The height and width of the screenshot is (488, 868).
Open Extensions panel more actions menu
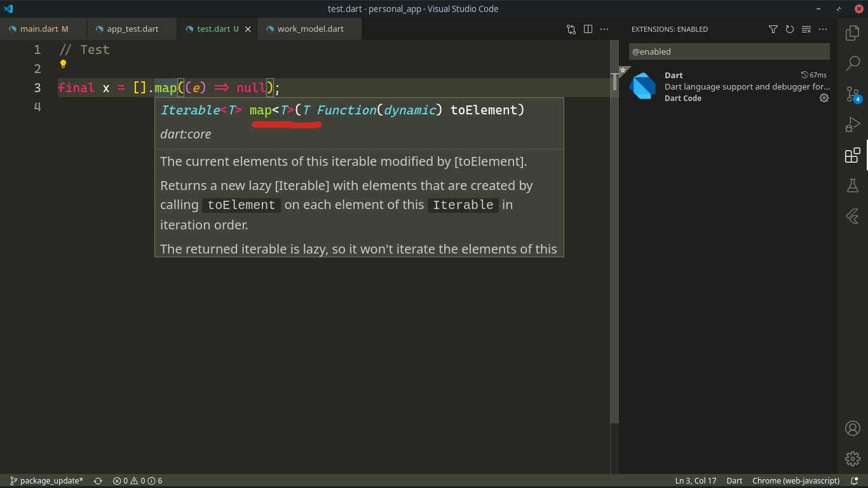(x=822, y=29)
